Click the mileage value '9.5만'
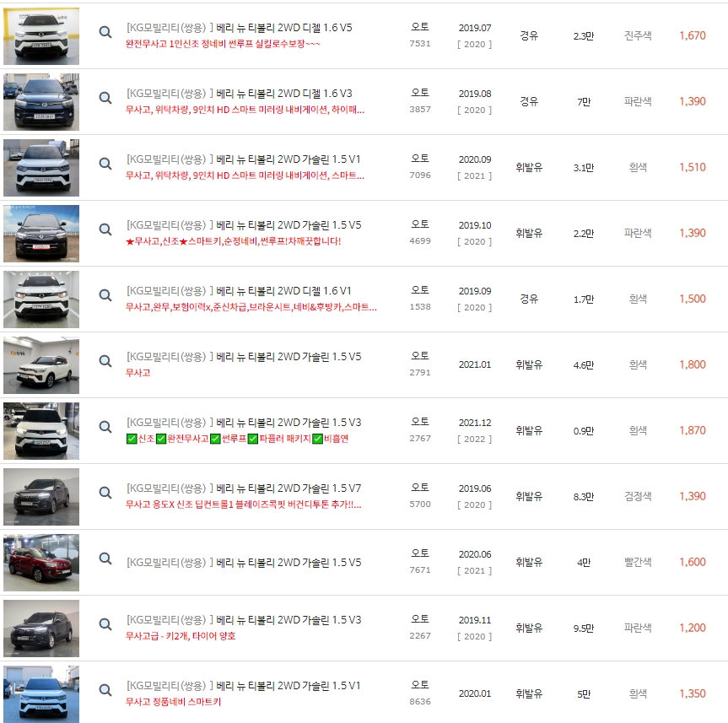 (584, 629)
